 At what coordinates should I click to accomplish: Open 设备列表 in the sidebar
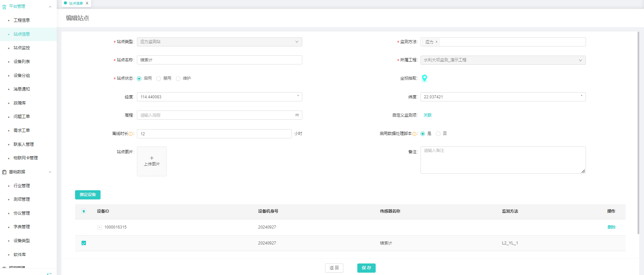[22, 62]
